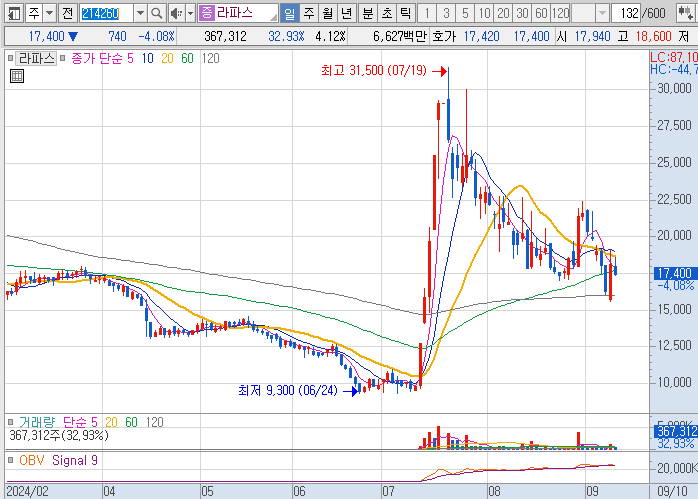
Task: Switch to 틱 tick chart tab
Action: coord(405,13)
